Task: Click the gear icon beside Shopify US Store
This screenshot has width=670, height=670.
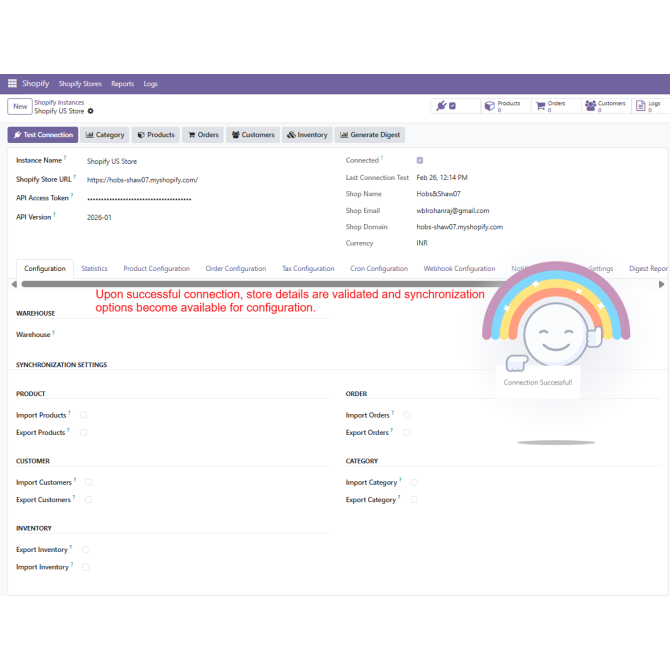Action: (x=91, y=111)
